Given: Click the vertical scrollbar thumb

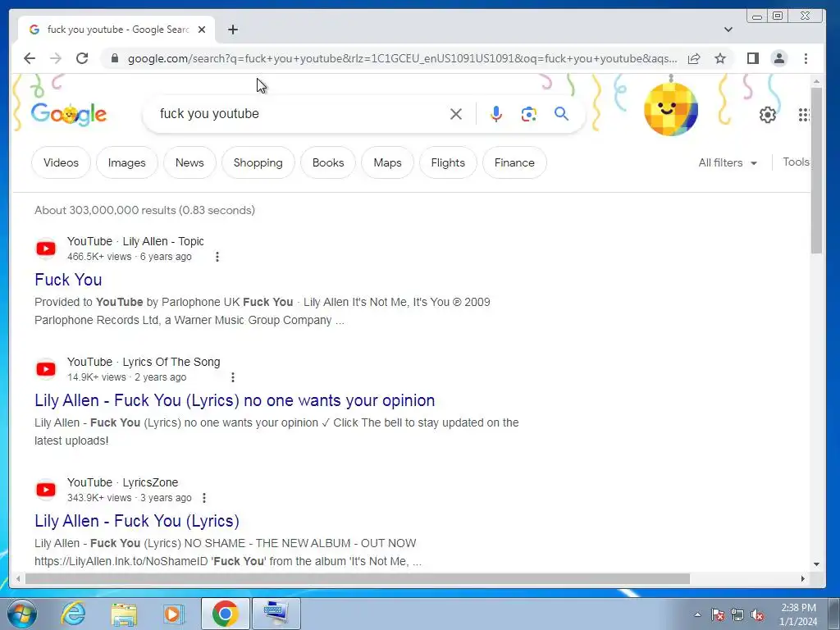Looking at the screenshot, I should [x=816, y=171].
